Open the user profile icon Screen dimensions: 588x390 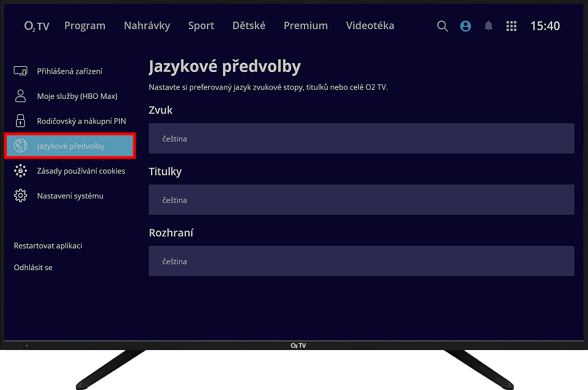pyautogui.click(x=465, y=26)
